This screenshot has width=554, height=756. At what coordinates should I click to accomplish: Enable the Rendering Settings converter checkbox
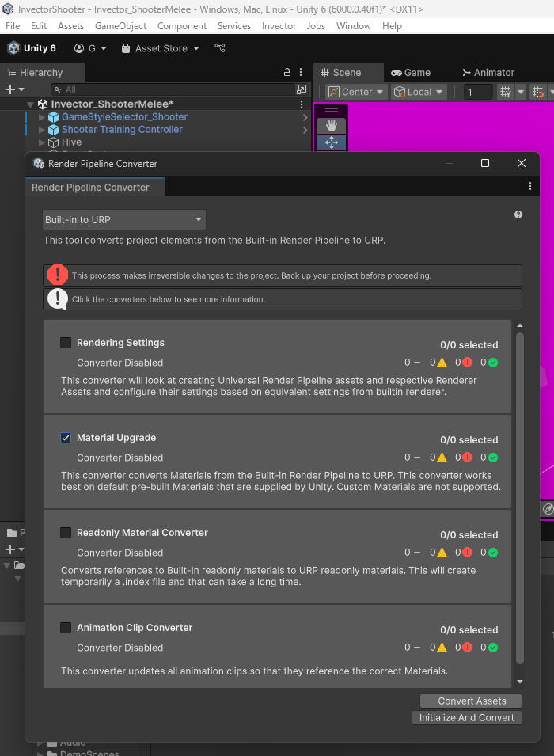pos(66,343)
